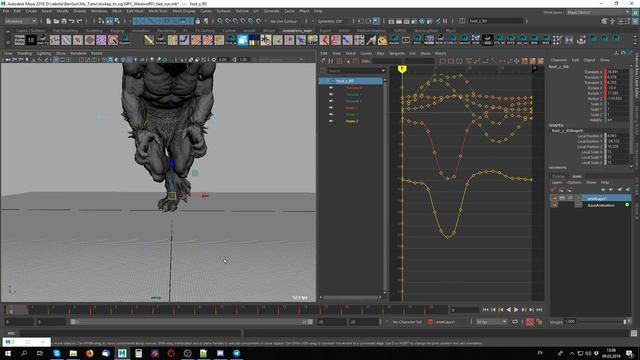Click the Undo arrow icon
This screenshot has height=360, width=640.
pyautogui.click(x=71, y=21)
